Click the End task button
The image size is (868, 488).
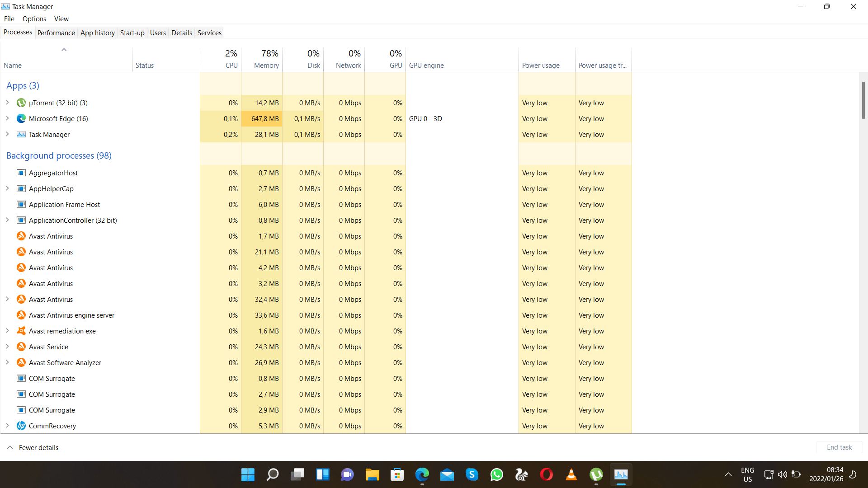(x=839, y=447)
